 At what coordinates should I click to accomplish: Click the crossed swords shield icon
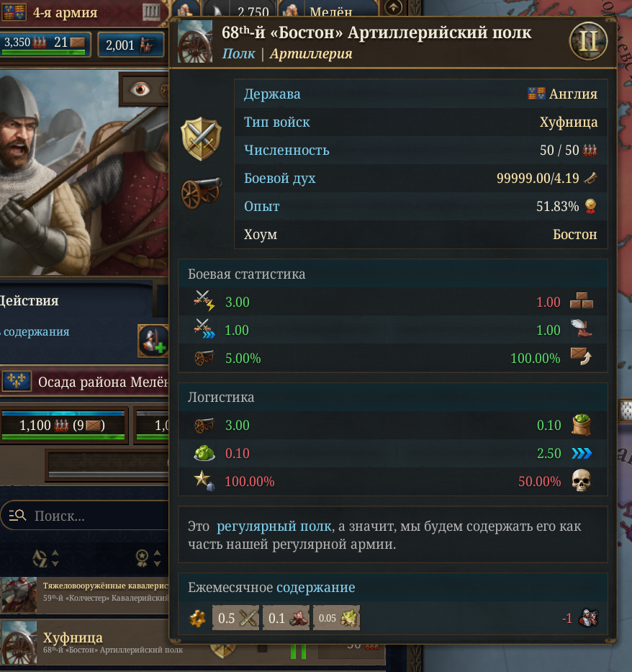(x=202, y=139)
